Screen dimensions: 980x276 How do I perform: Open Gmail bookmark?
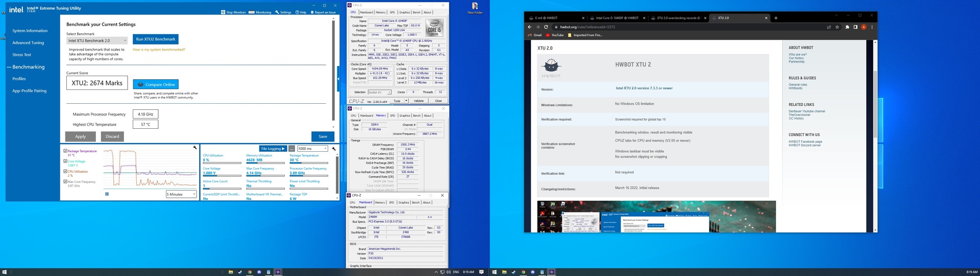coord(535,35)
